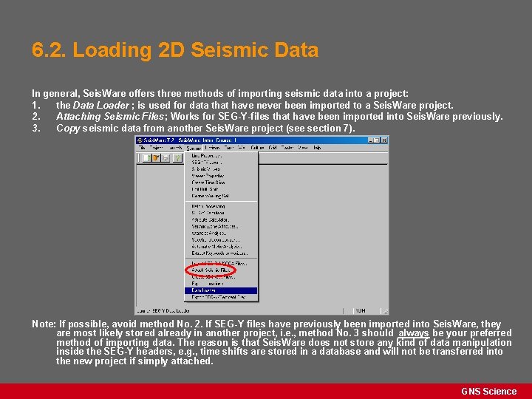Click the Seismic menu in the menu bar

[x=194, y=148]
